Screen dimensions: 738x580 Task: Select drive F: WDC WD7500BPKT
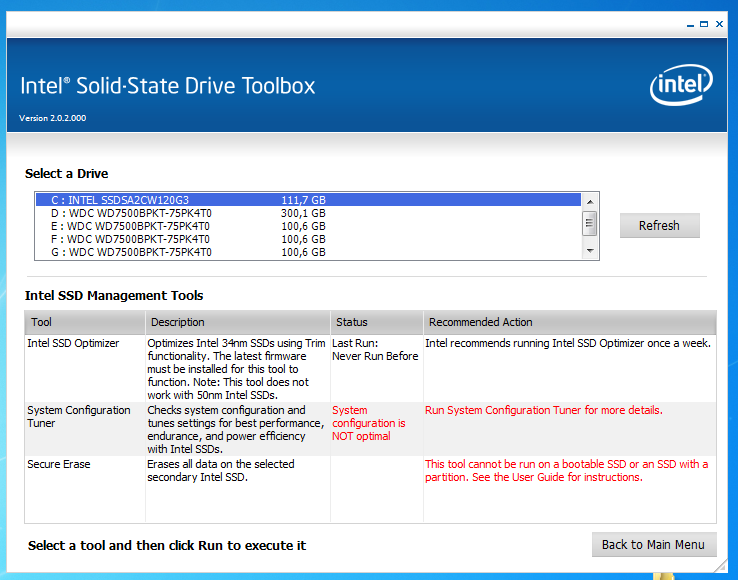308,239
